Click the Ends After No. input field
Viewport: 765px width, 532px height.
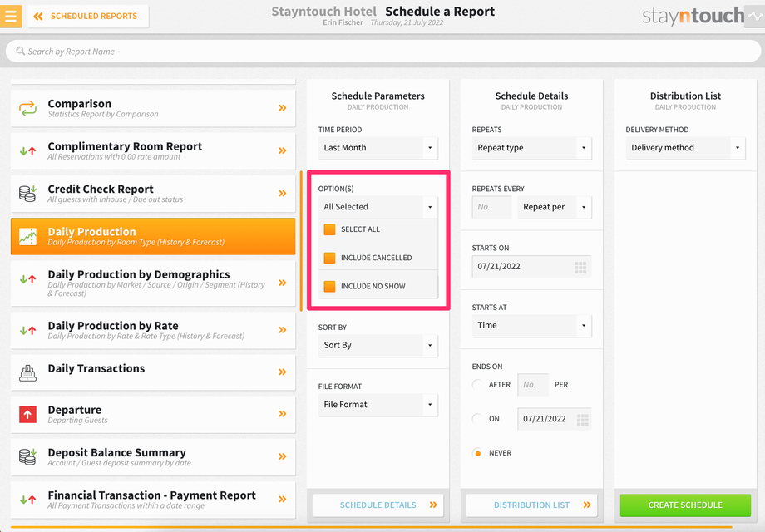point(533,385)
